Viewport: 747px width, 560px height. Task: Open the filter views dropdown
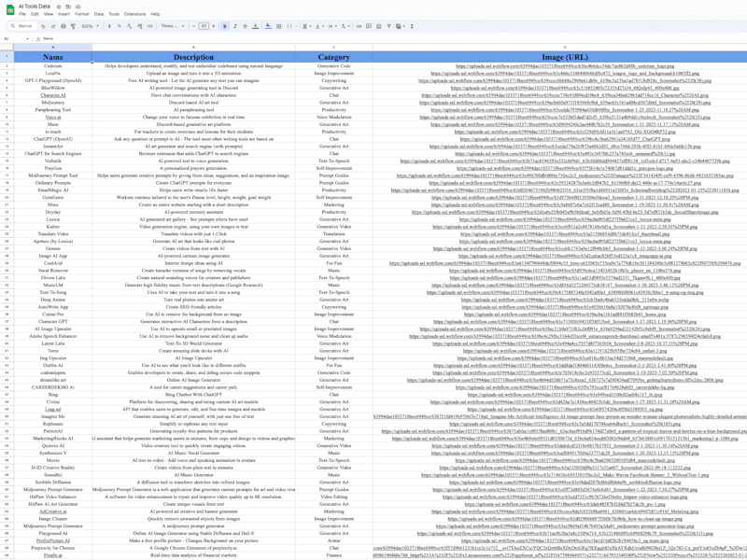(x=401, y=26)
